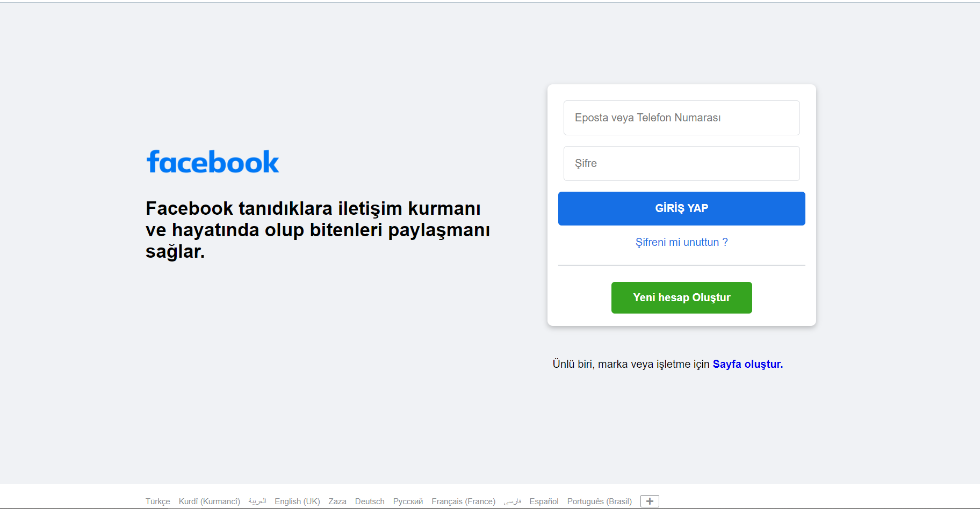Follow the Sayfa oluştur link
The width and height of the screenshot is (980, 509).
pos(747,364)
